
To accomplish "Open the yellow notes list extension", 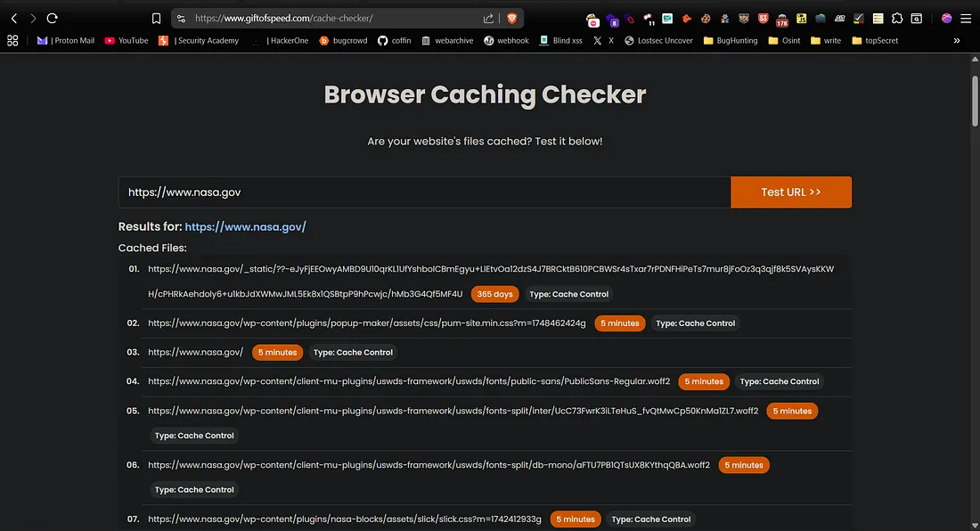I will [x=878, y=19].
